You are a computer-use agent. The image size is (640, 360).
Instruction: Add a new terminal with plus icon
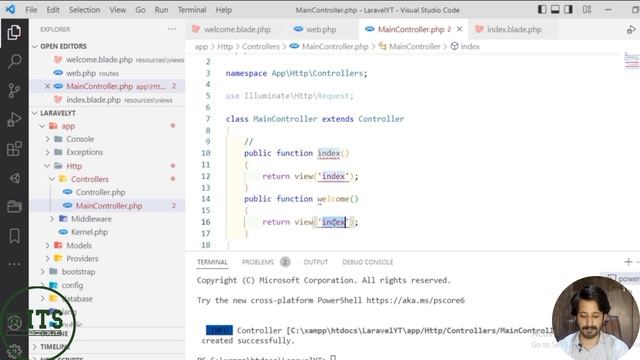[628, 262]
